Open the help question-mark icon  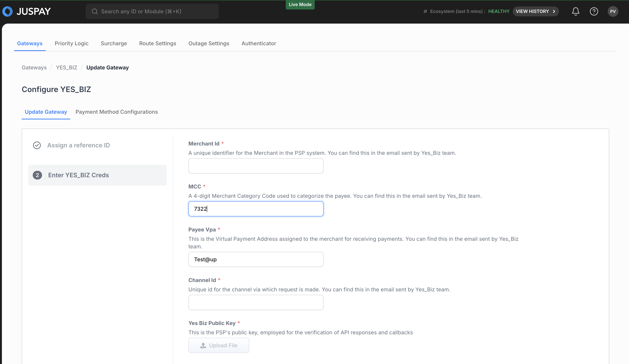click(x=594, y=11)
